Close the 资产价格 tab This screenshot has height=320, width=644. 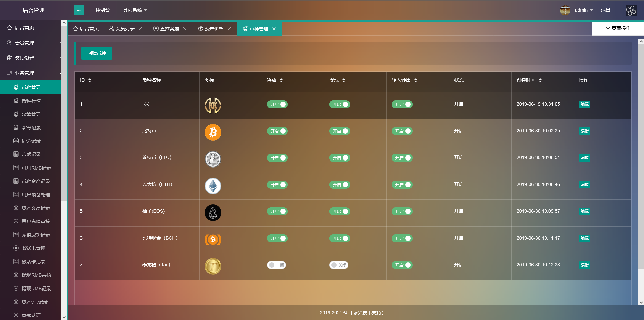(x=229, y=29)
